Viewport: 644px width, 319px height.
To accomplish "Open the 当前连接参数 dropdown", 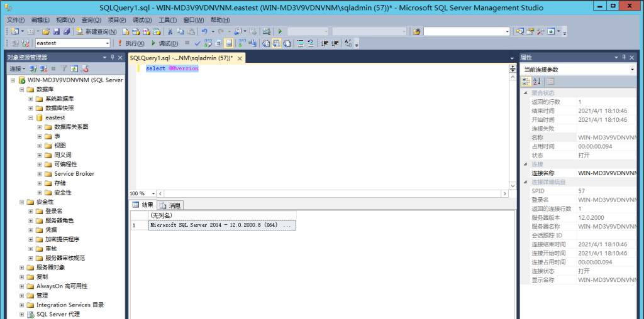I will pyautogui.click(x=632, y=70).
